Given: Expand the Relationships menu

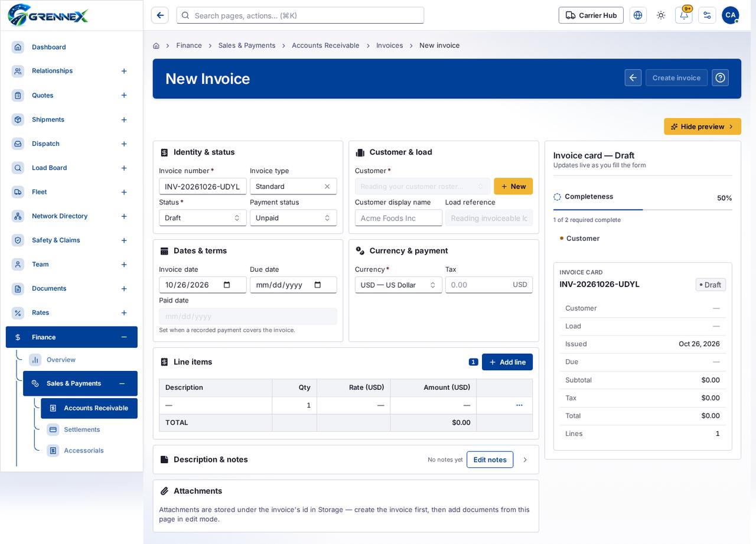Looking at the screenshot, I should coord(124,71).
